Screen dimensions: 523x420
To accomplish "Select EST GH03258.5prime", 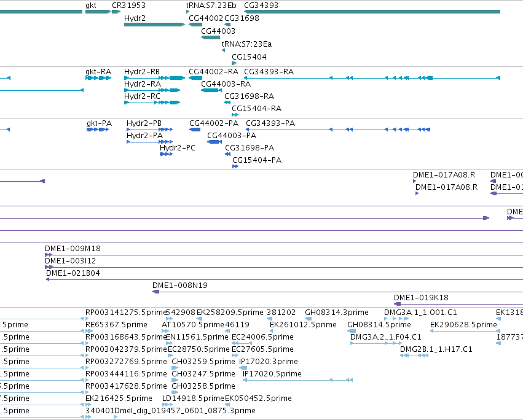I will [x=203, y=387].
